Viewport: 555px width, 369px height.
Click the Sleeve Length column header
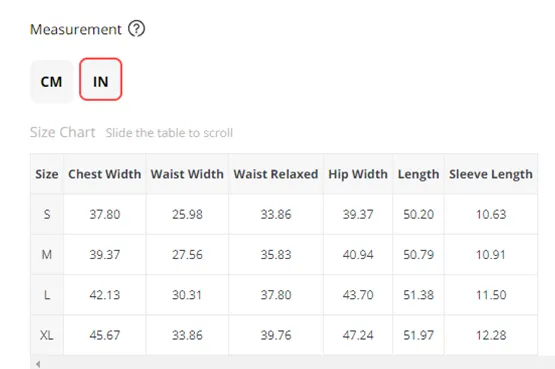click(491, 174)
